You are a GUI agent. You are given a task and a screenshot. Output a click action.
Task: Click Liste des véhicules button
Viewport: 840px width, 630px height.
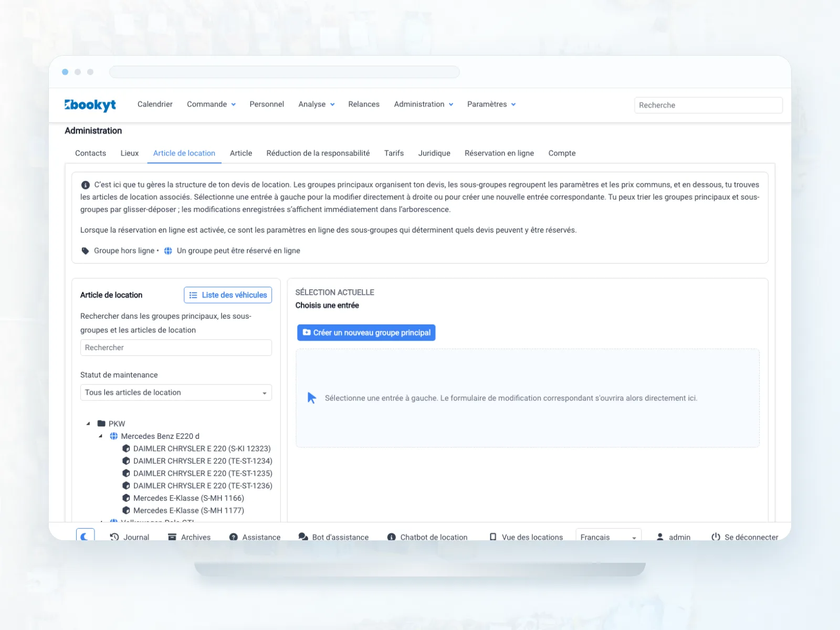pos(228,295)
